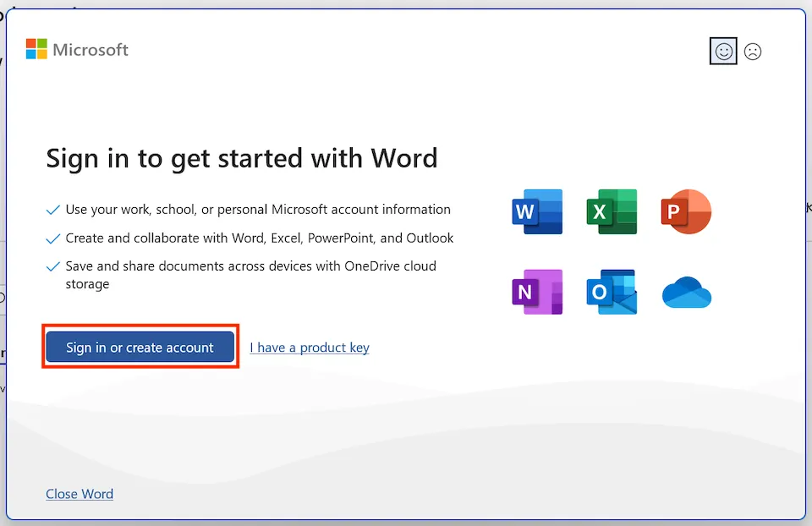Click the Close Word link

[80, 494]
